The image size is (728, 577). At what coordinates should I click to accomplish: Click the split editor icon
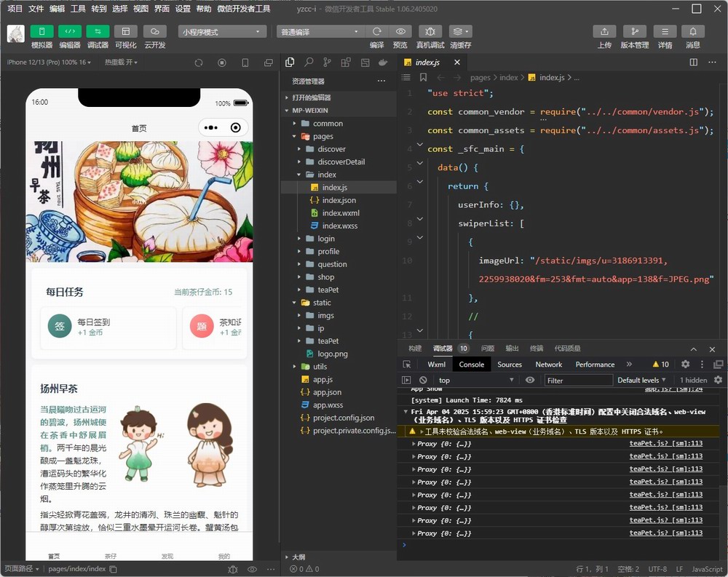pos(694,63)
